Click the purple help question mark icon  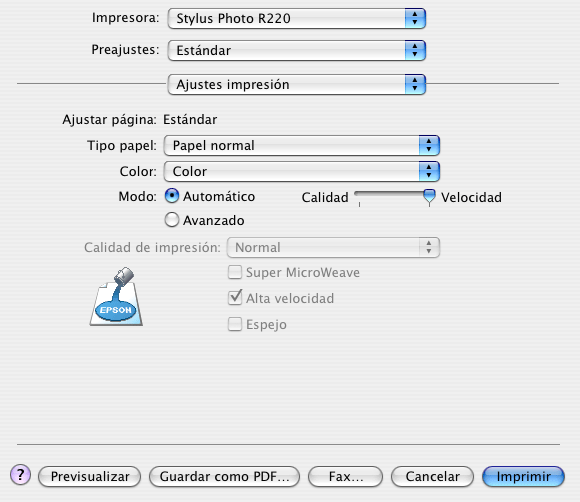(20, 475)
